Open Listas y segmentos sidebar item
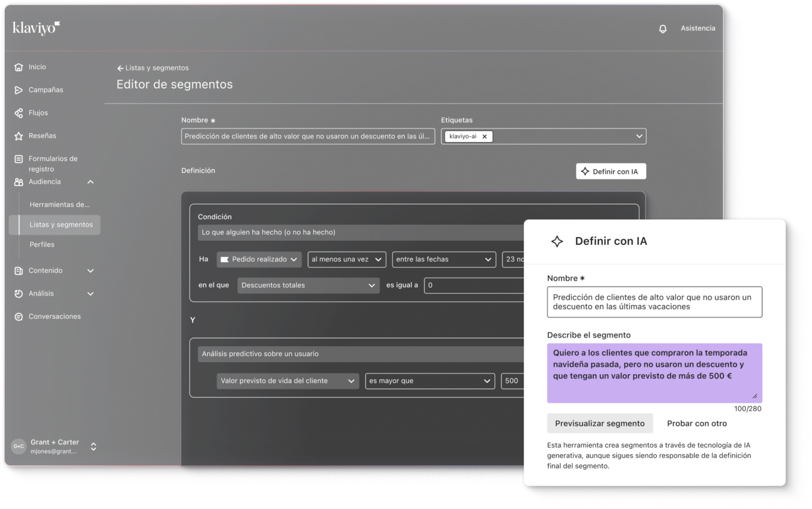The height and width of the screenshot is (509, 812). tap(61, 225)
